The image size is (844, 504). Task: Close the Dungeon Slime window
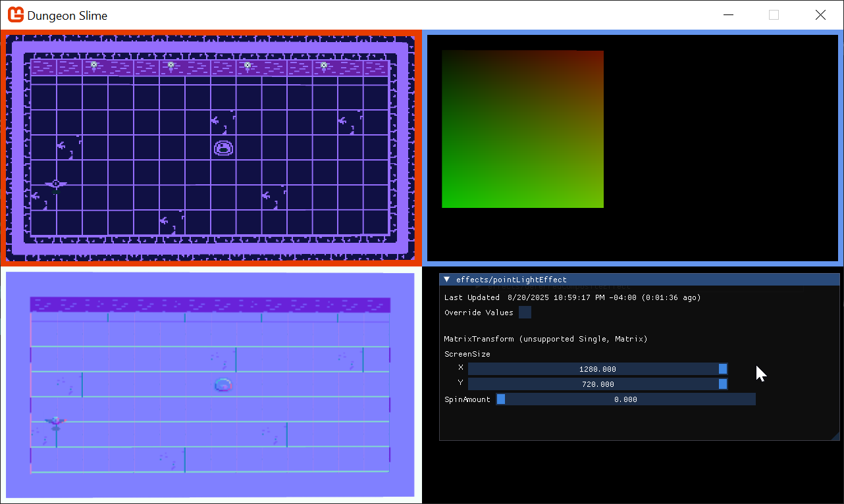coord(820,14)
